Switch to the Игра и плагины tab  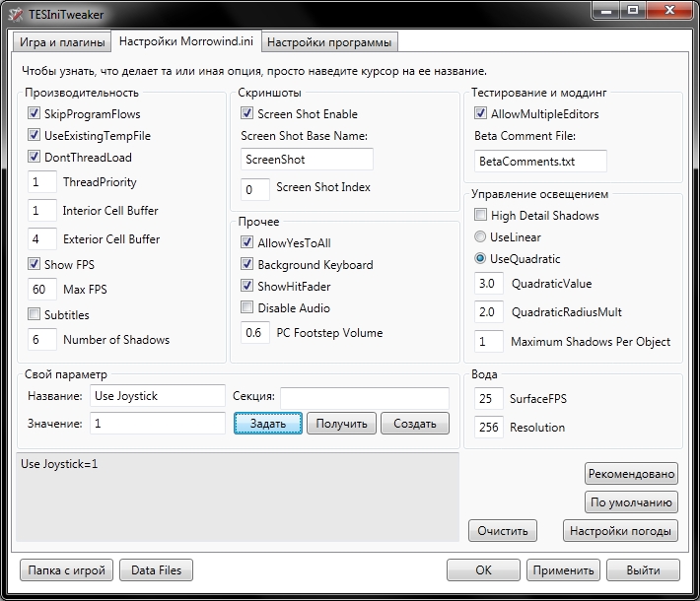[61, 42]
